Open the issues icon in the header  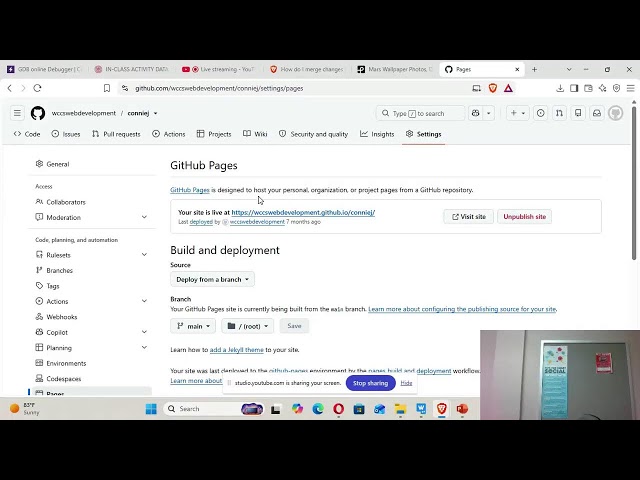click(540, 113)
